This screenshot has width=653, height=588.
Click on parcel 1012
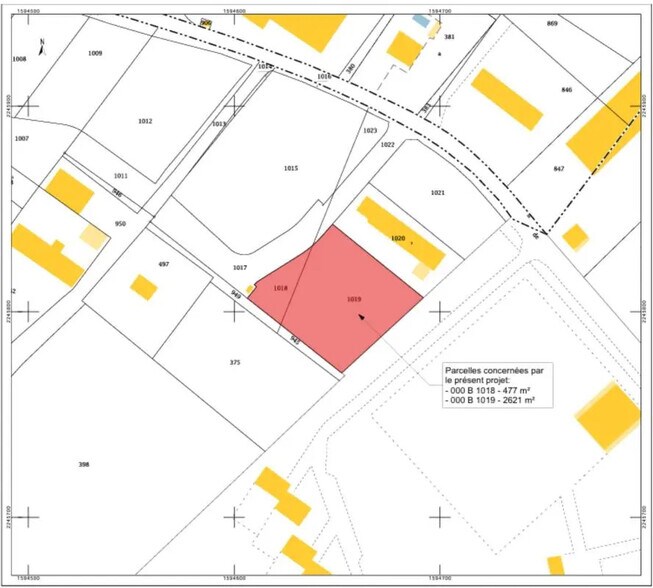pyautogui.click(x=145, y=120)
